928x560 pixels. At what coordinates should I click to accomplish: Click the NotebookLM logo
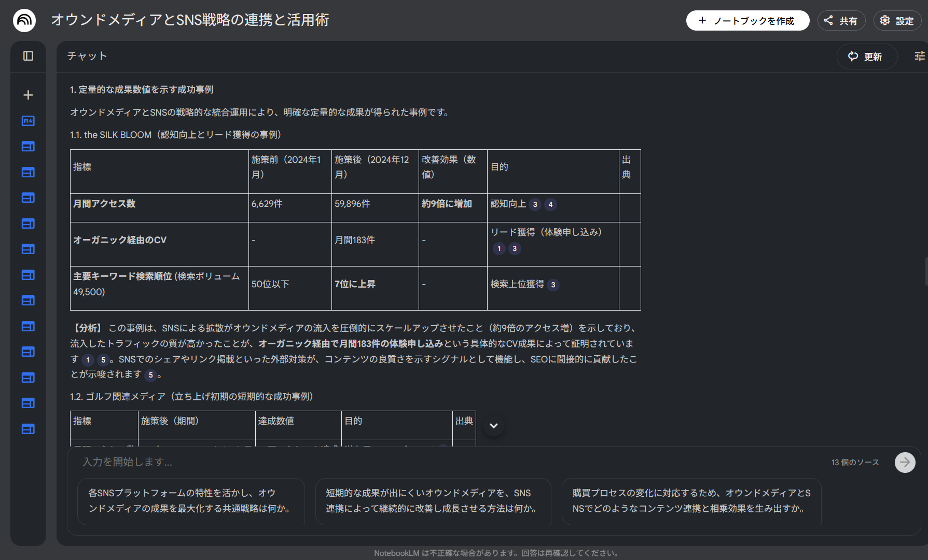(24, 20)
